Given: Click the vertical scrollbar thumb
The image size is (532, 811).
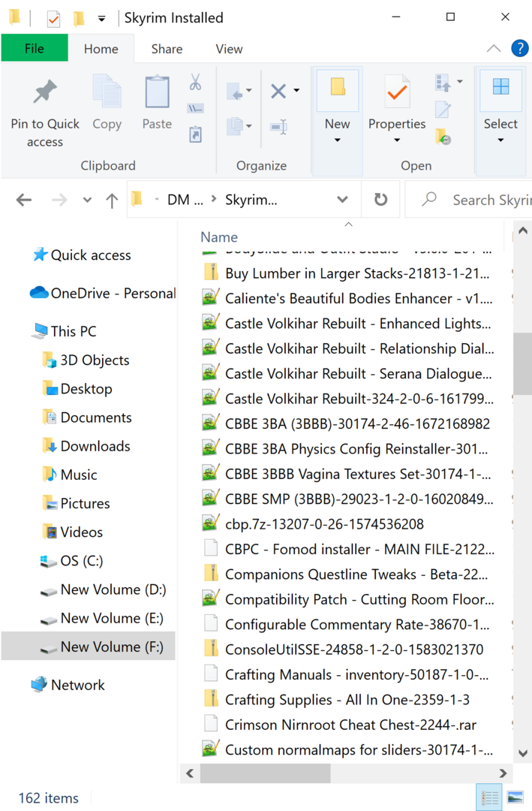Looking at the screenshot, I should (523, 363).
